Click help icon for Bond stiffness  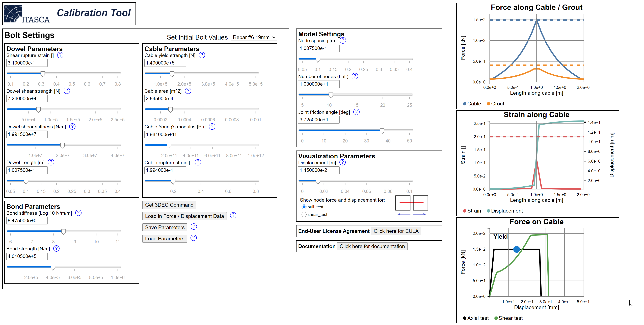point(78,213)
